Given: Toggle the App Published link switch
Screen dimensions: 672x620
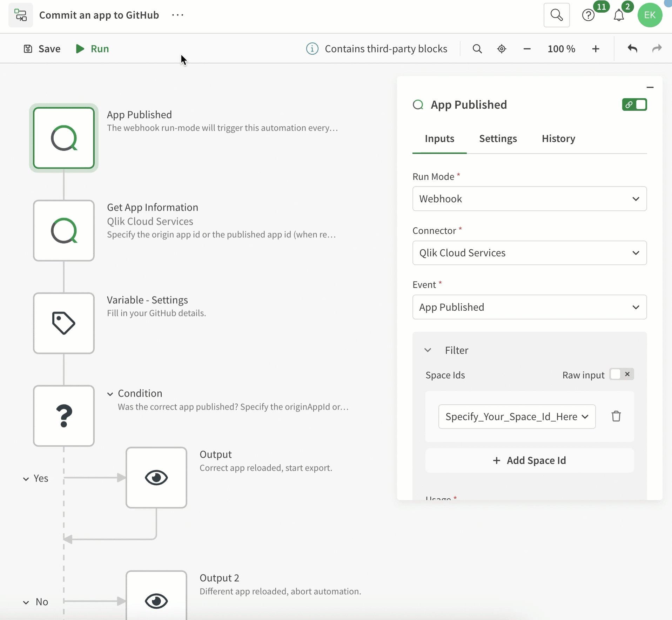Looking at the screenshot, I should coord(634,105).
